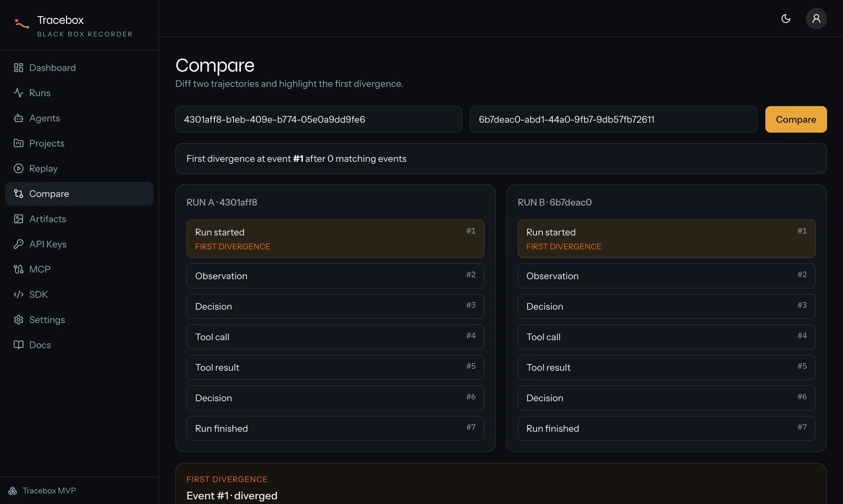Click the Compare branch icon
Image resolution: width=843 pixels, height=504 pixels.
(x=18, y=194)
